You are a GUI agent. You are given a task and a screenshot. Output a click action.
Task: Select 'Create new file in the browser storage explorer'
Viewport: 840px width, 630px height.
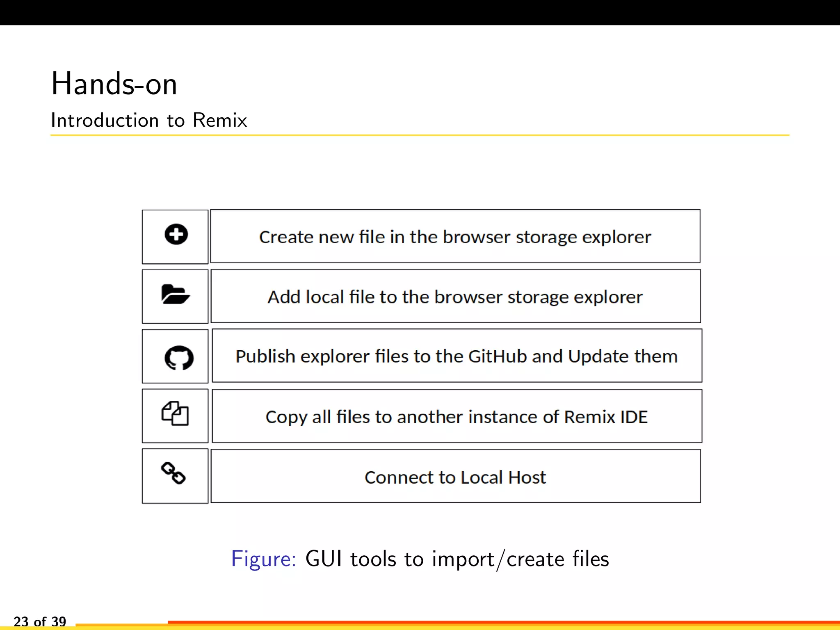pos(455,237)
